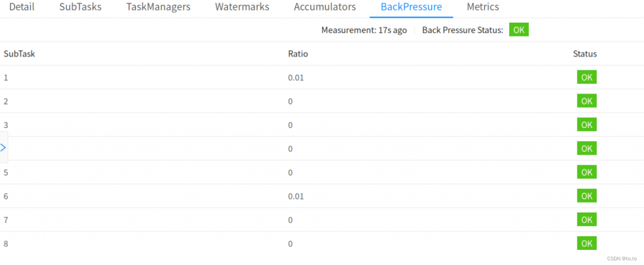Screen dimensions: 644x265
Task: Click the OK status badge for subtask 1
Action: click(587, 77)
